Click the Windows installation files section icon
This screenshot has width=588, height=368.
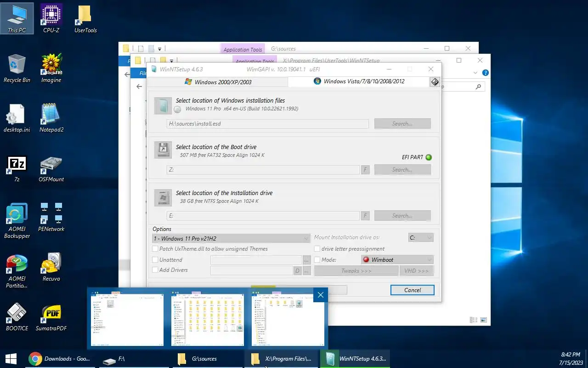(162, 106)
